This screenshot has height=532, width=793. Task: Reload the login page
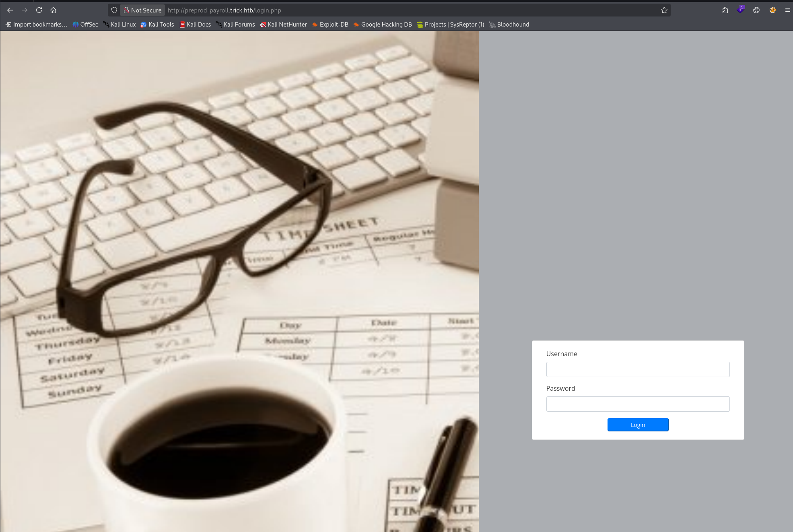click(39, 10)
